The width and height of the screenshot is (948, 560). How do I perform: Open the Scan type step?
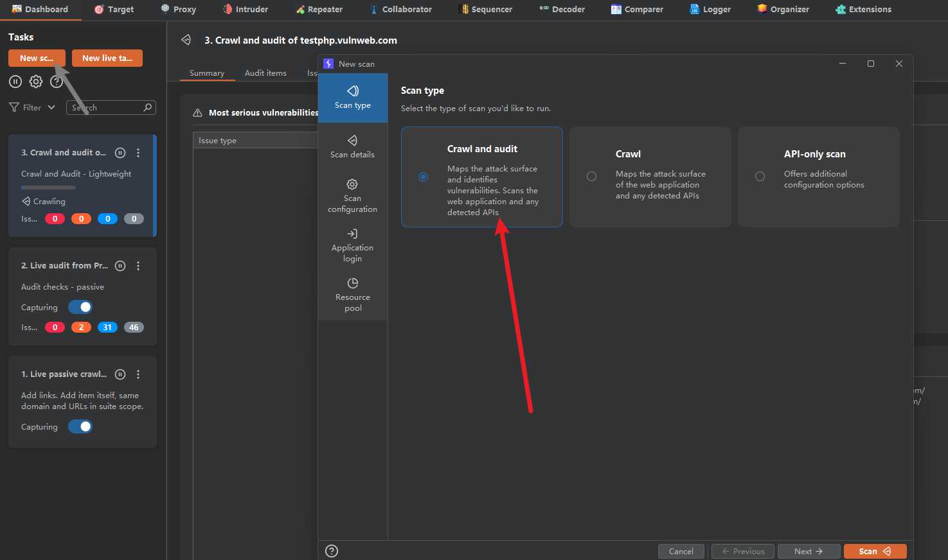pos(353,98)
